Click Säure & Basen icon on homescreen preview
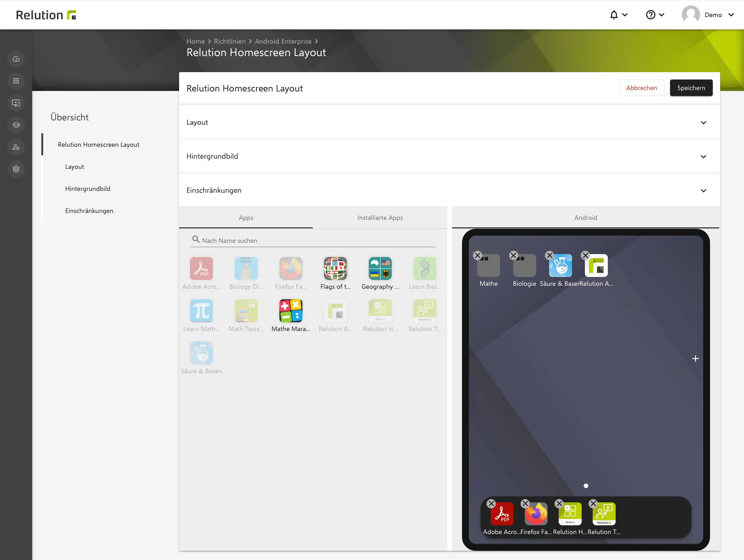The image size is (744, 560). click(560, 266)
